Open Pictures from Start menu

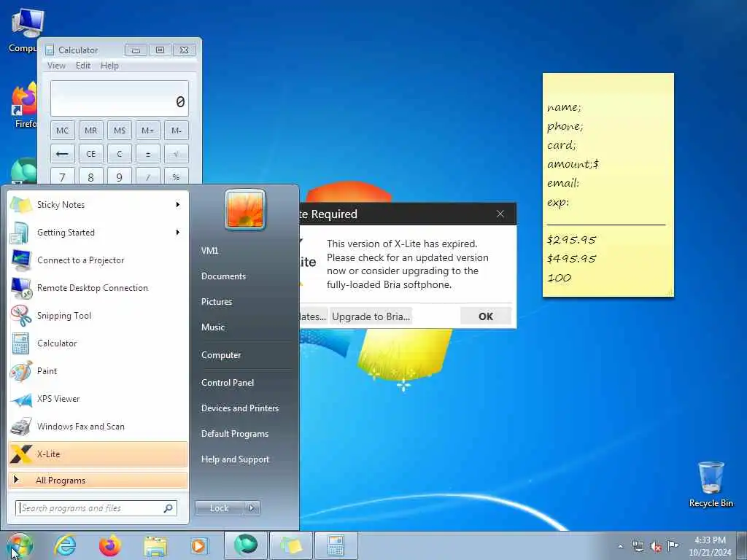point(217,301)
